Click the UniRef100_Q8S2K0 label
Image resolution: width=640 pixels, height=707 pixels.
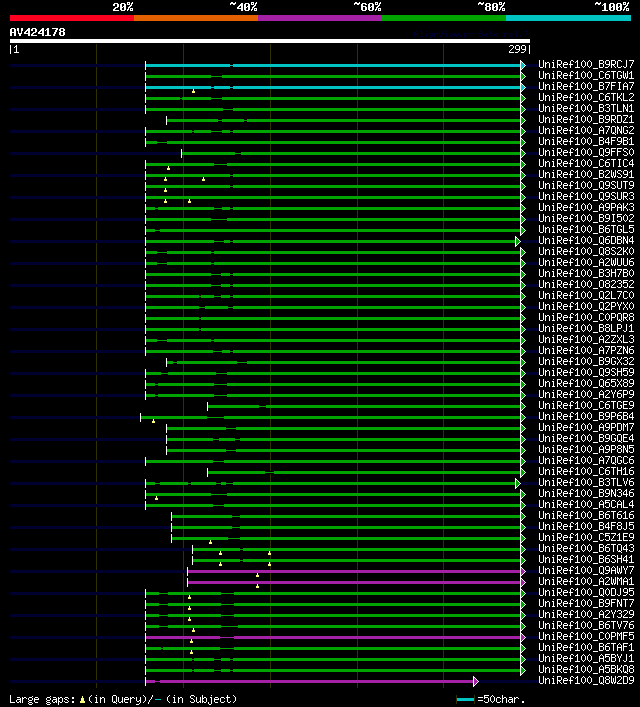[x=586, y=251]
